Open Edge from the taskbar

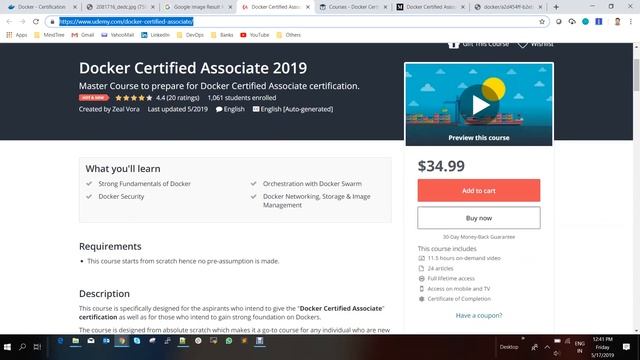[60, 341]
